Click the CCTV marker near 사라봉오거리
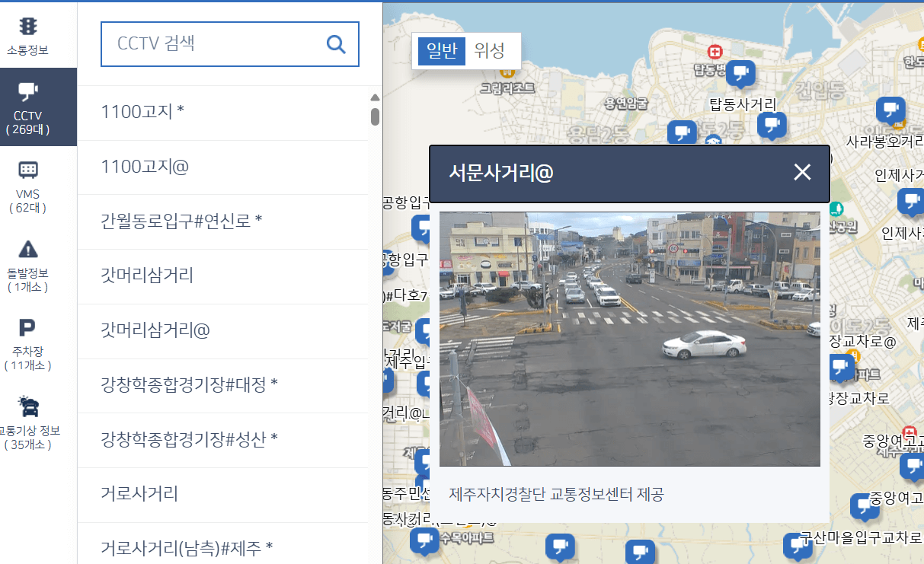 890,109
